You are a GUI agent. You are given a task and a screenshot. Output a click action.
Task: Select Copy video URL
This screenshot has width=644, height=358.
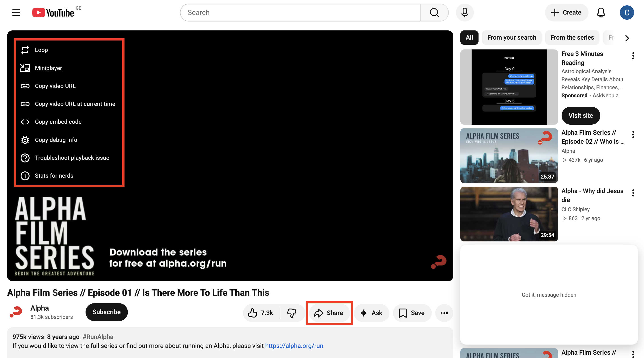[69, 86]
